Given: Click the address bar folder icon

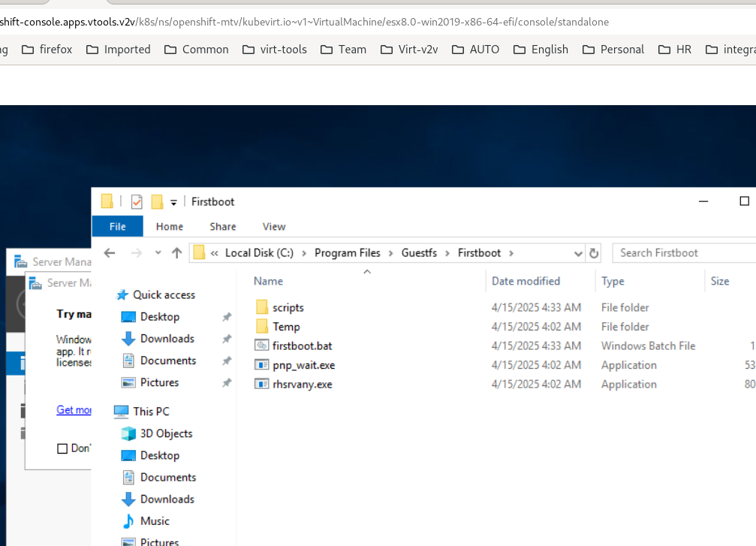Looking at the screenshot, I should 199,252.
